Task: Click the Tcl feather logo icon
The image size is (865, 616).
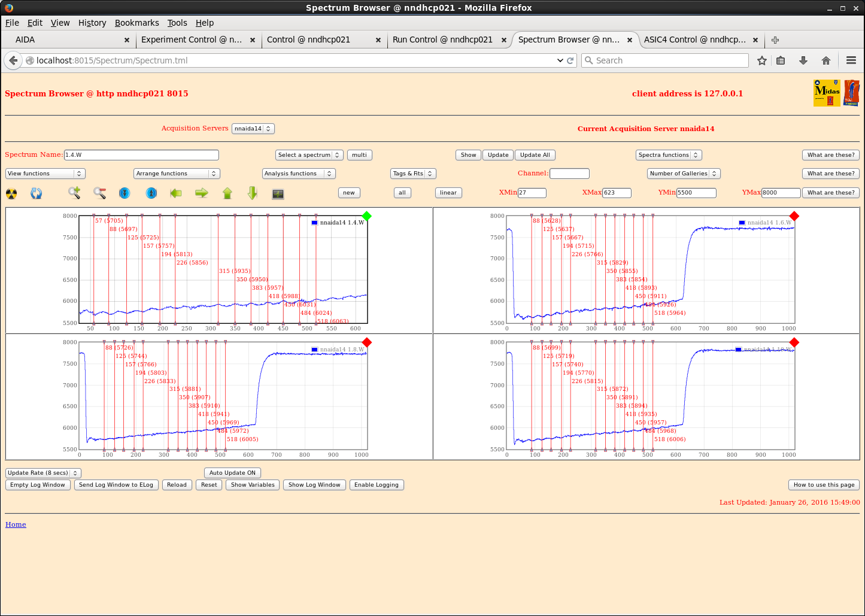Action: (x=851, y=93)
